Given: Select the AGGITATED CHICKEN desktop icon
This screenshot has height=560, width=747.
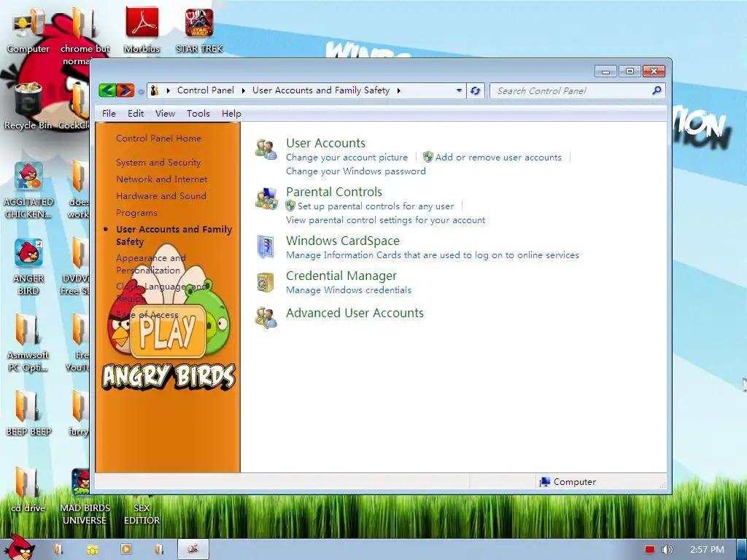Looking at the screenshot, I should point(28,190).
